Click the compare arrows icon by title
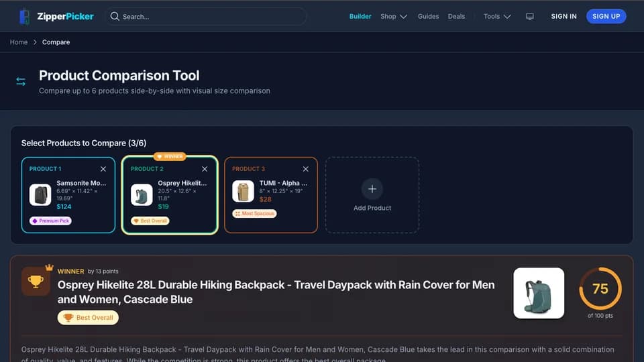Screen dimensions: 644x362 click(21, 81)
